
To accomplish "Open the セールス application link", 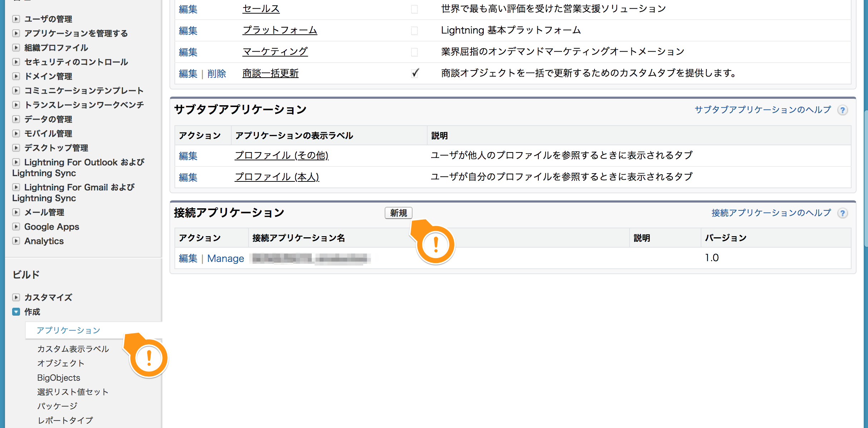I will tap(261, 9).
